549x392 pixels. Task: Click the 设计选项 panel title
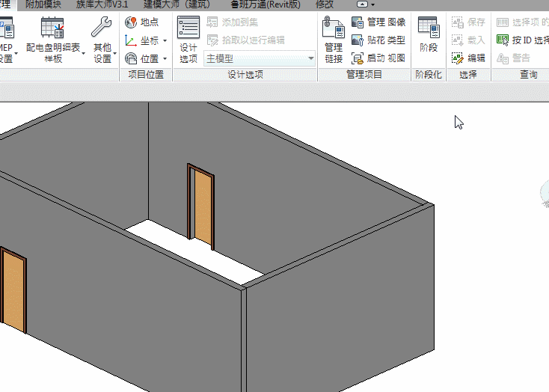(245, 75)
